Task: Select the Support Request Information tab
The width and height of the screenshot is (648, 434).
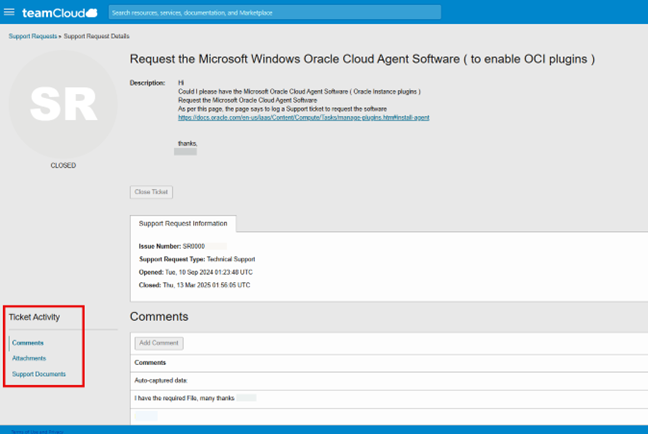Action: pyautogui.click(x=183, y=224)
